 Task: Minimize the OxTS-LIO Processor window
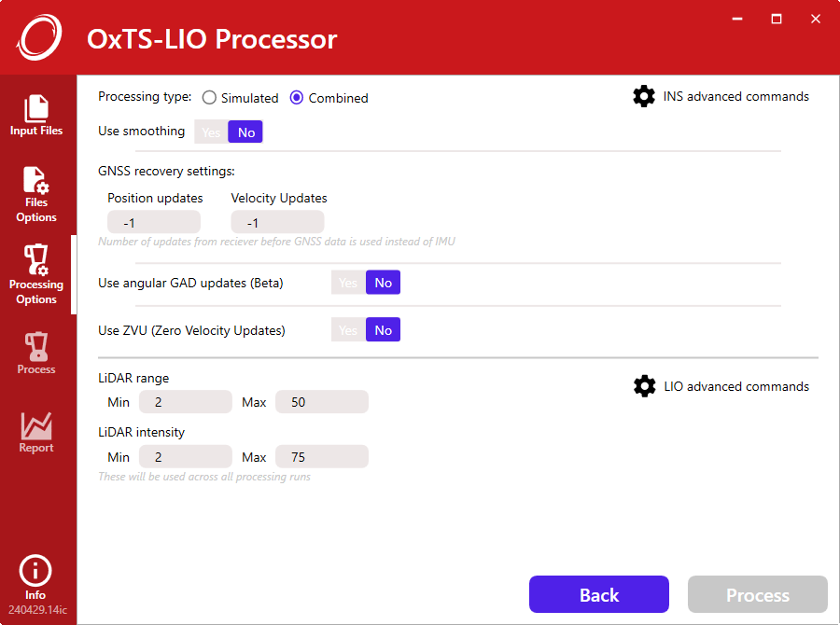point(737,20)
